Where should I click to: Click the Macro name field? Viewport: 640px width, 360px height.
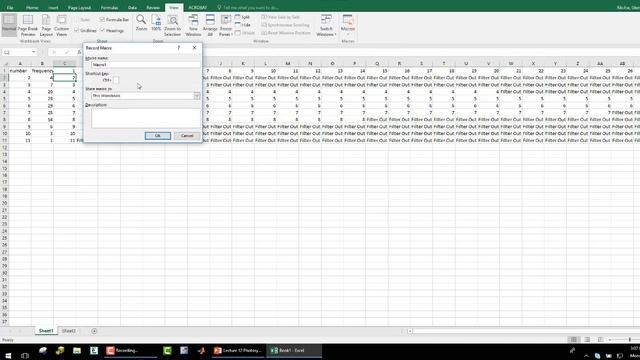tap(146, 64)
